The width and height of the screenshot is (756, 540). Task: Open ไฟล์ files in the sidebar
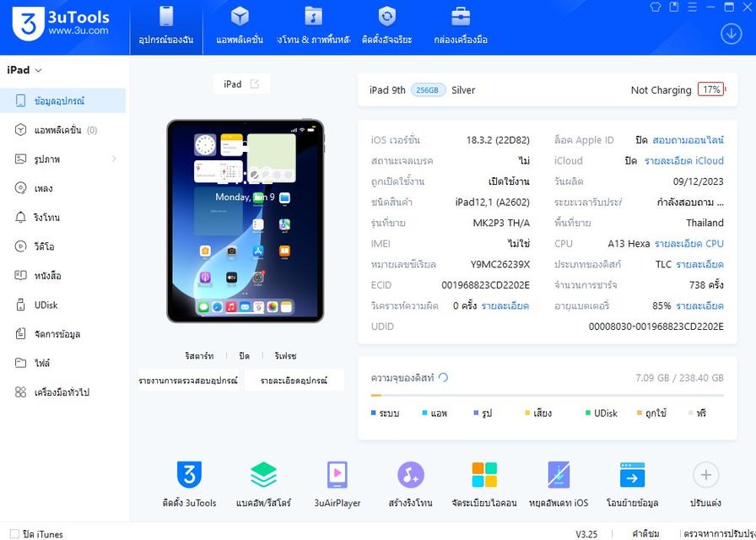(62, 363)
